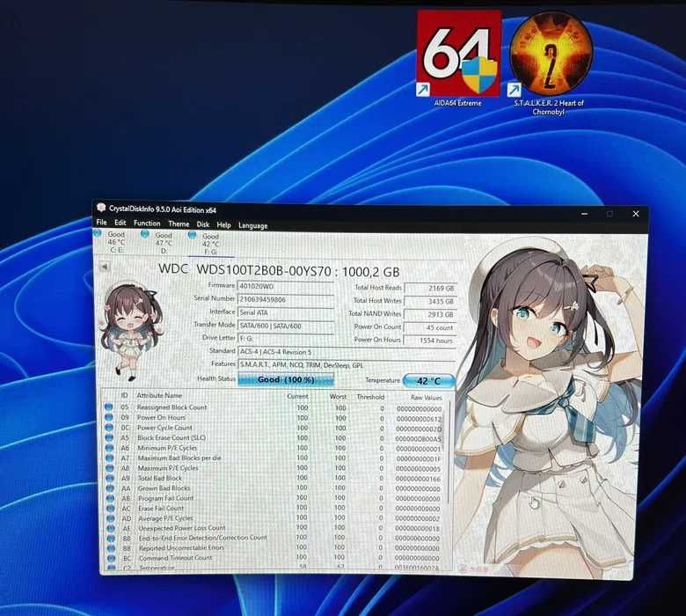
Task: Open the Theme menu
Action: pyautogui.click(x=179, y=224)
